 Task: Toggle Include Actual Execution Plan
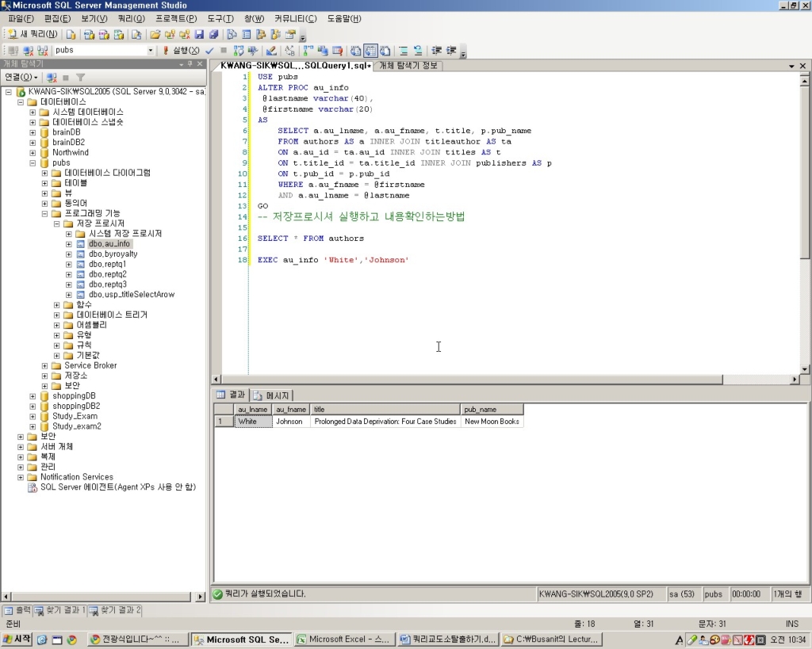308,50
